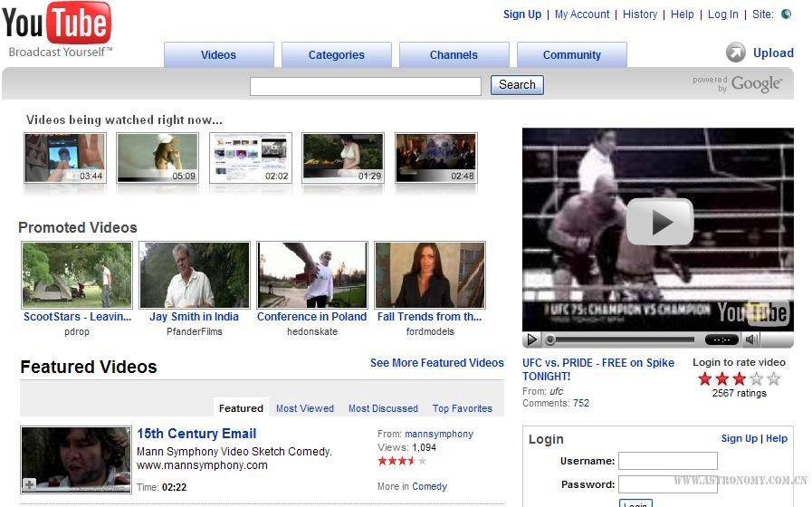
Task: Click the Upload link
Action: [773, 53]
